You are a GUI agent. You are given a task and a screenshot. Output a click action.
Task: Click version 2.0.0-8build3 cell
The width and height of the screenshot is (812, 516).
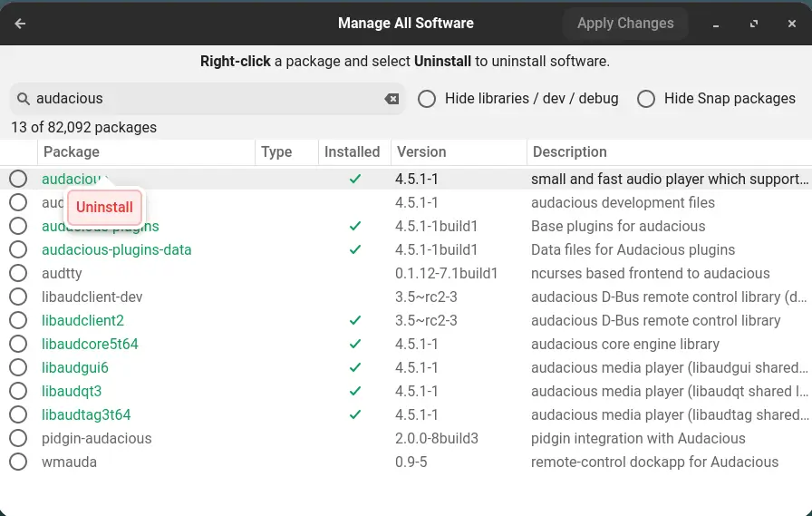pos(437,438)
